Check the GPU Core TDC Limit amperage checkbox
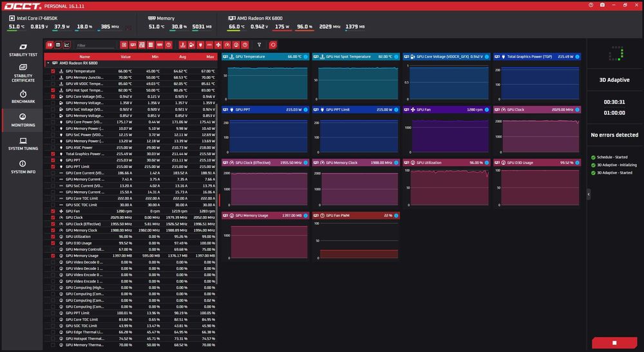The height and width of the screenshot is (352, 644). [x=53, y=198]
